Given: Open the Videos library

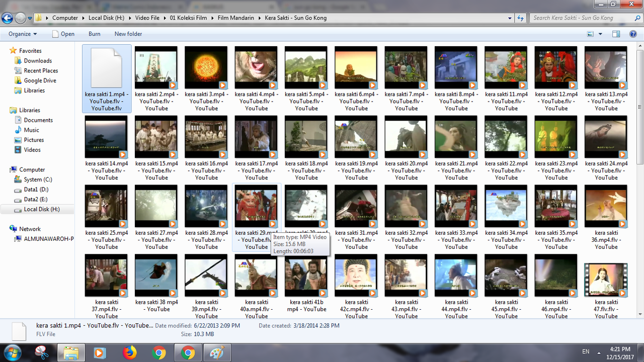Looking at the screenshot, I should pos(32,150).
